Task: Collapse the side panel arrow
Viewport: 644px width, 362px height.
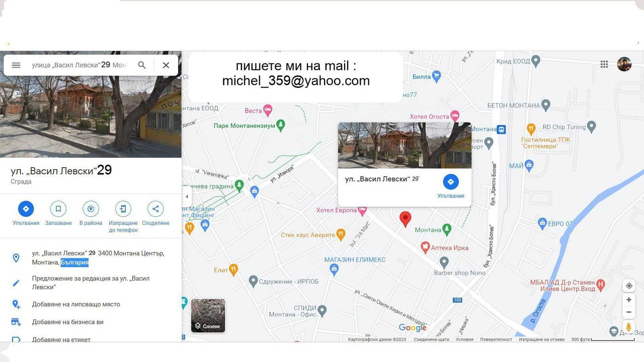Action: click(x=187, y=197)
